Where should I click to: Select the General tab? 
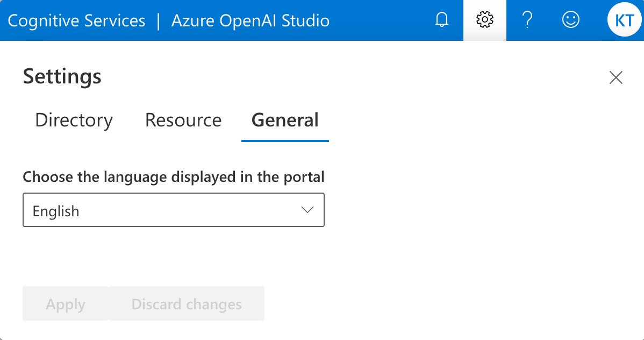[x=285, y=120]
